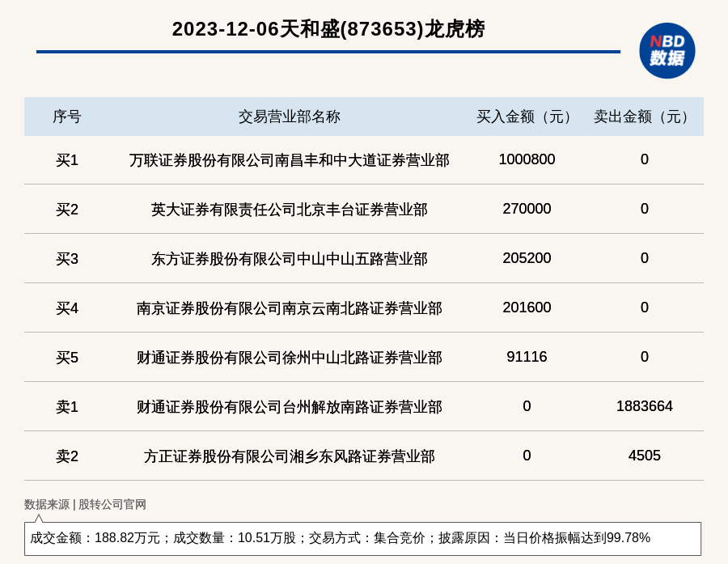Click the buy amount 201600

pyautogui.click(x=527, y=307)
